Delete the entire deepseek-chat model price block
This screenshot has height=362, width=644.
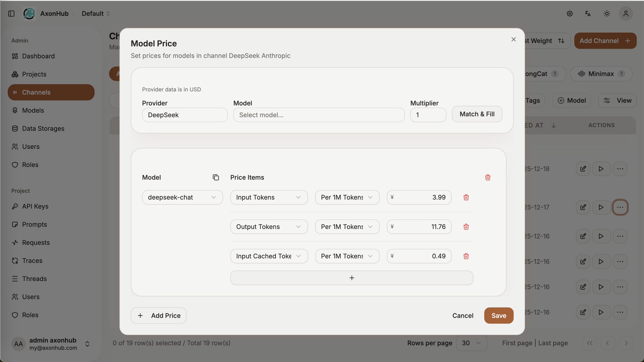(487, 177)
